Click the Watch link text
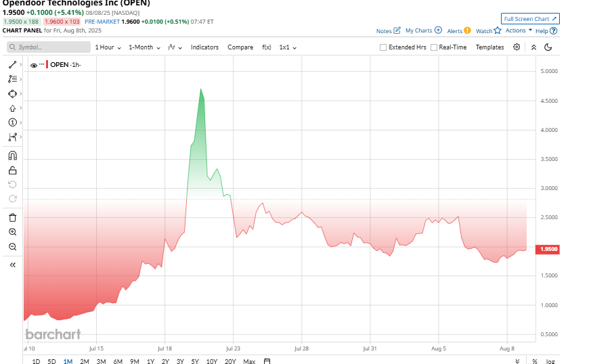This screenshot has width=612, height=364. [484, 31]
